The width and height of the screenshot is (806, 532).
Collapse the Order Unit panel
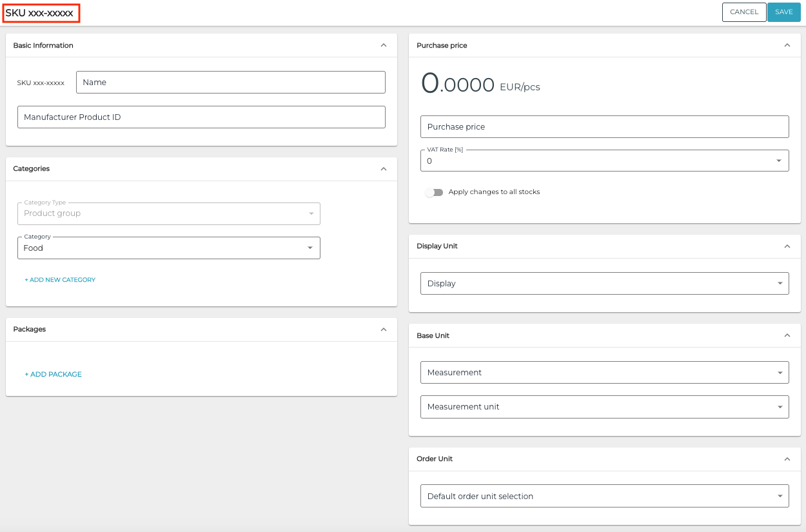(x=787, y=459)
